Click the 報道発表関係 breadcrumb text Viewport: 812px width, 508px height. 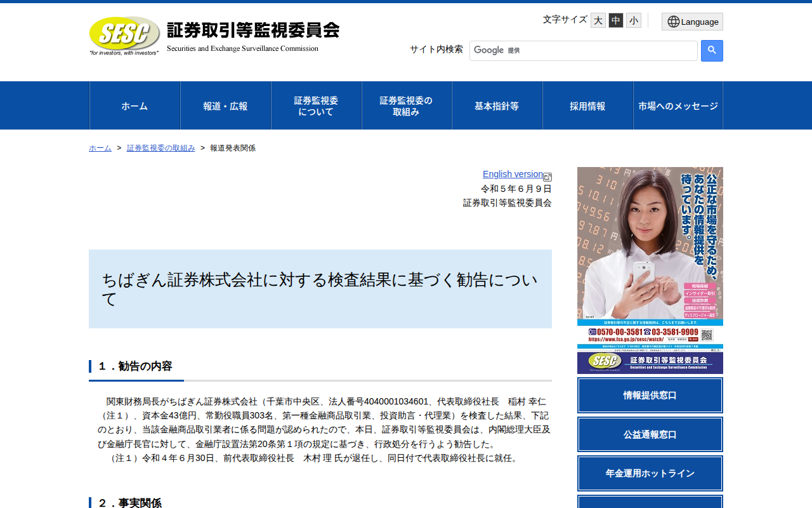(233, 148)
